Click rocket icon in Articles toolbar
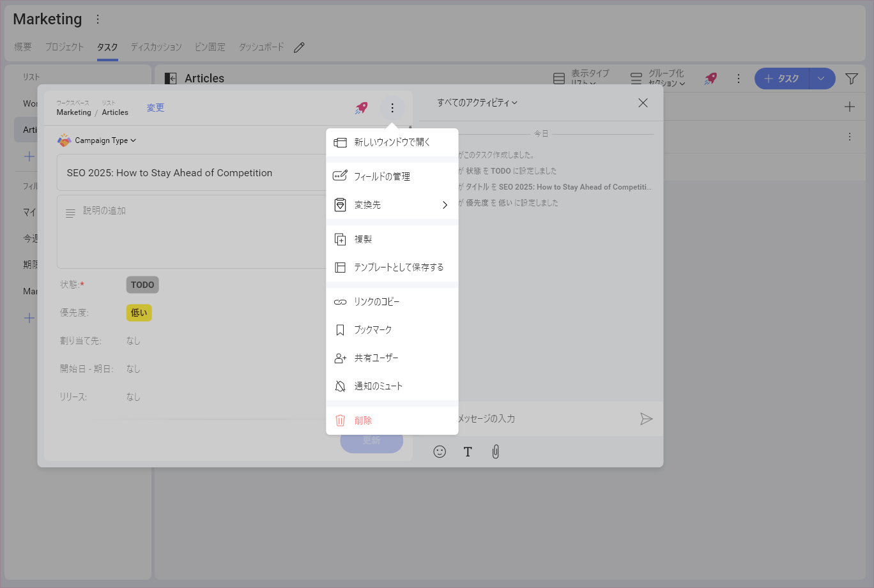The height and width of the screenshot is (588, 874). [710, 79]
